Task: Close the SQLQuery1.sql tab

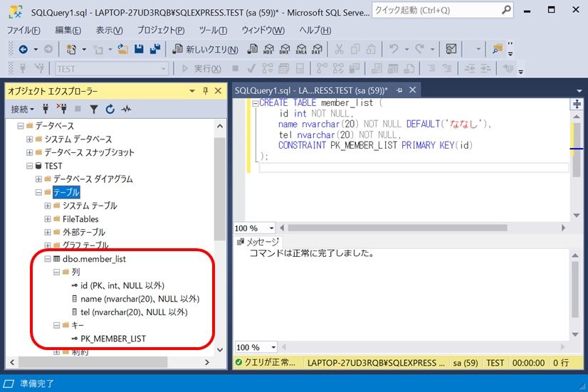Action: pos(412,90)
